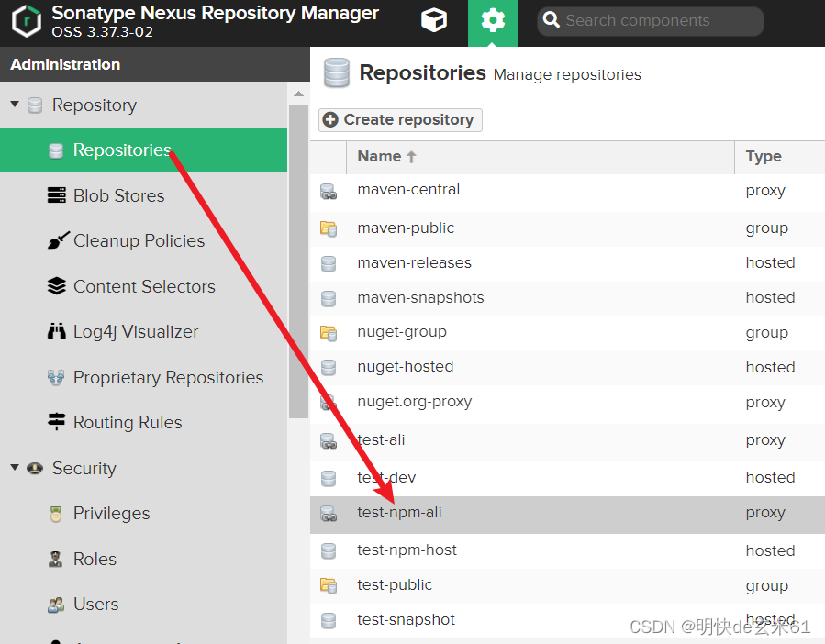
Task: Open the nuget-group repository row
Action: pos(568,333)
